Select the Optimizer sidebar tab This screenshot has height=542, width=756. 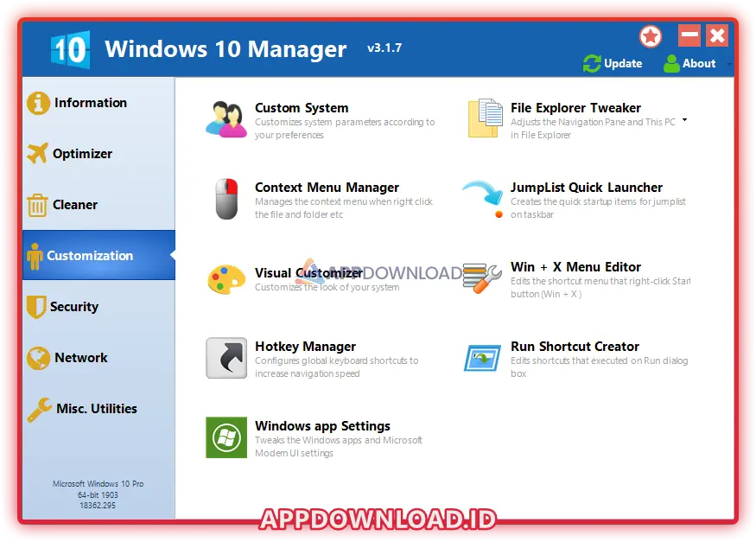pyautogui.click(x=82, y=154)
